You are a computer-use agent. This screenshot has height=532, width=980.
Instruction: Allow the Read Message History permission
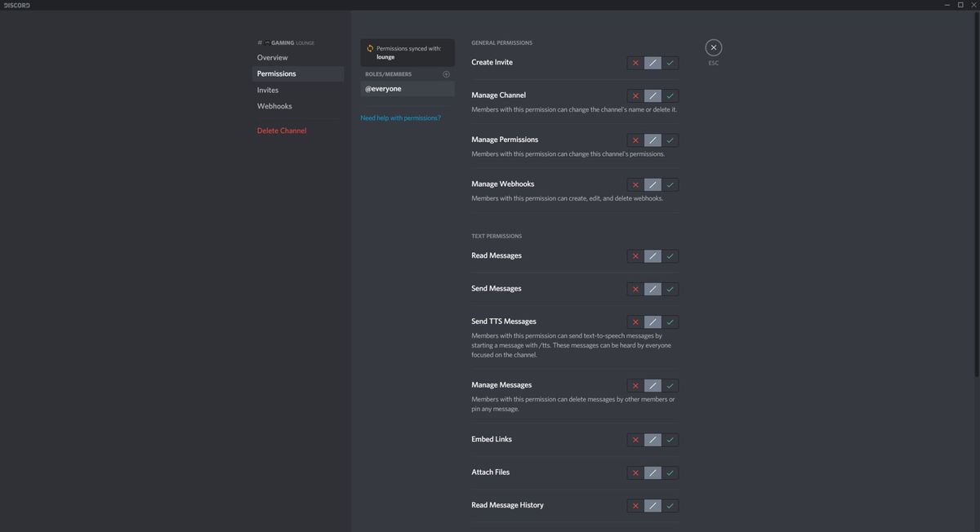670,505
